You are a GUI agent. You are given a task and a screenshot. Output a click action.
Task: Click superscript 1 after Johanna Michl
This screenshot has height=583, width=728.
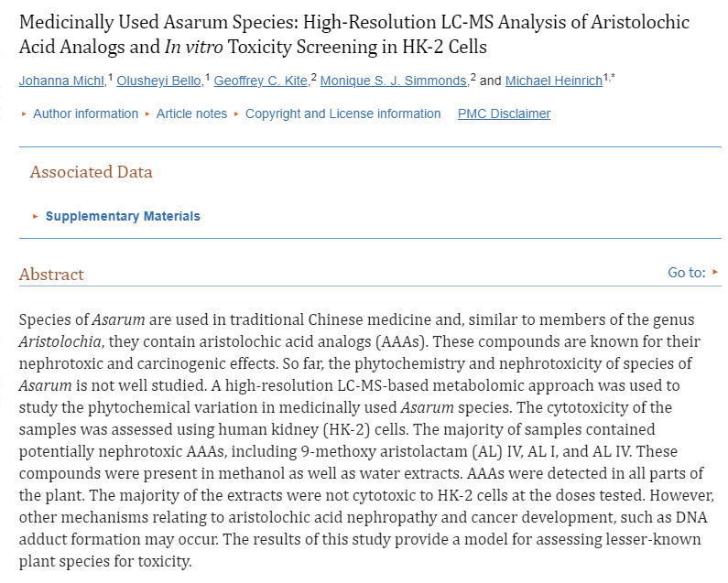(x=110, y=78)
